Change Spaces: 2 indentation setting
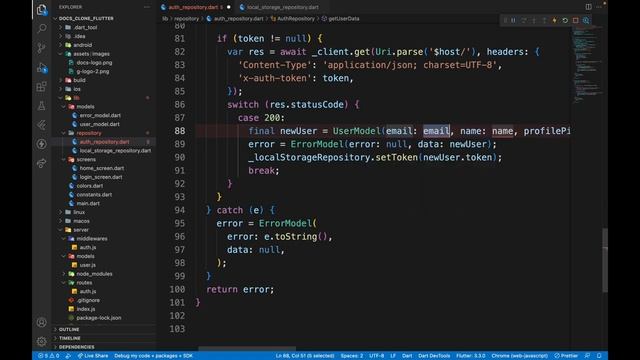The width and height of the screenshot is (640, 360). coord(352,356)
